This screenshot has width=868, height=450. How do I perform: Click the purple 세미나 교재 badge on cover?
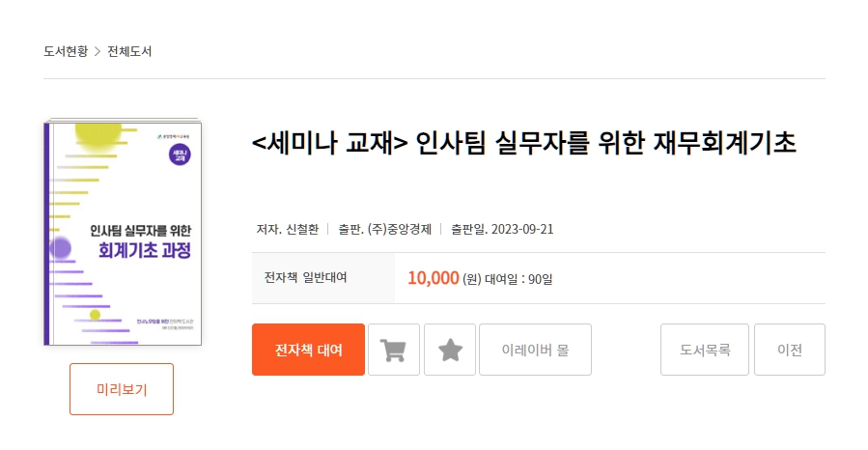[180, 155]
